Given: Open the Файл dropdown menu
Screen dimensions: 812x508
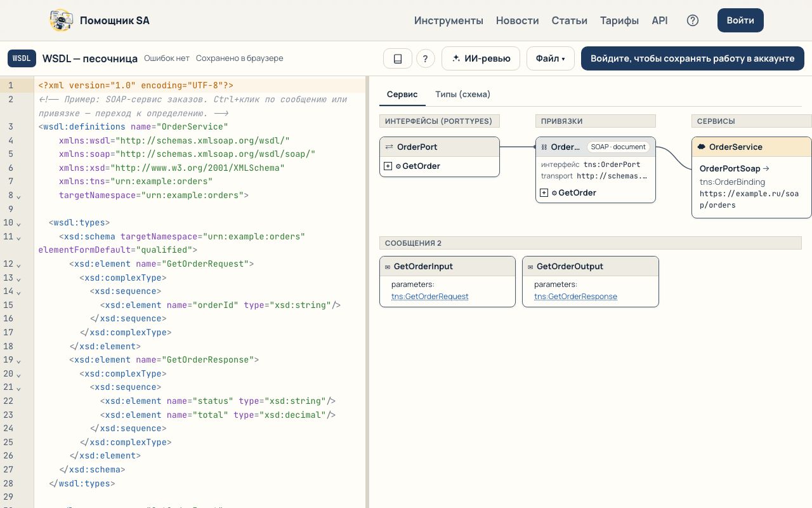Looking at the screenshot, I should coord(551,58).
